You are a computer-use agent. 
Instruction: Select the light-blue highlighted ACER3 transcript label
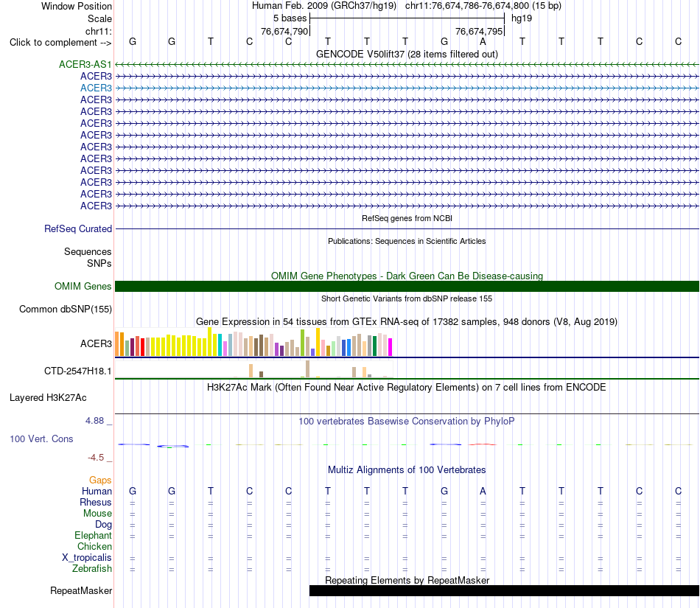(x=96, y=88)
